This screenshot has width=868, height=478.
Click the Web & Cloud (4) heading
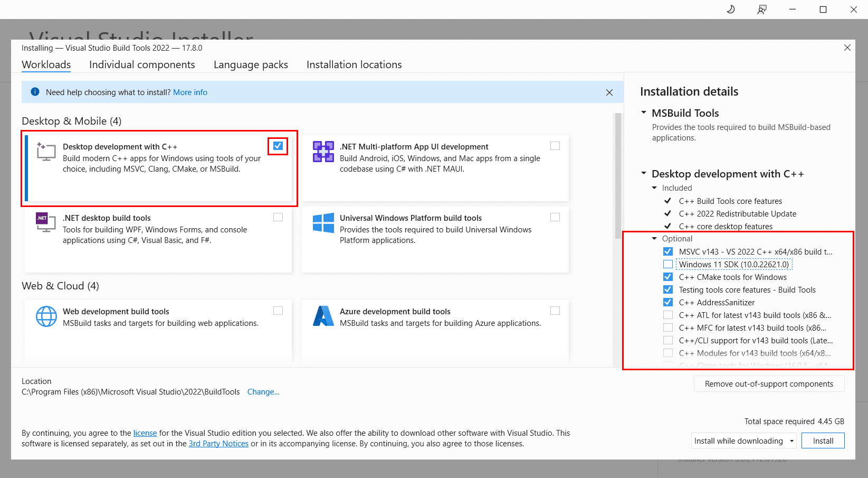[x=60, y=286]
